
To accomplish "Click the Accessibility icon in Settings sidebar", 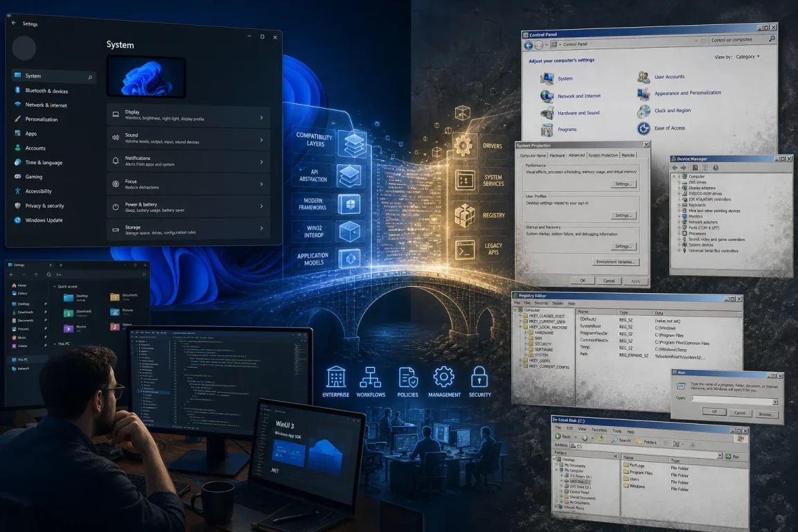I will tap(17, 191).
